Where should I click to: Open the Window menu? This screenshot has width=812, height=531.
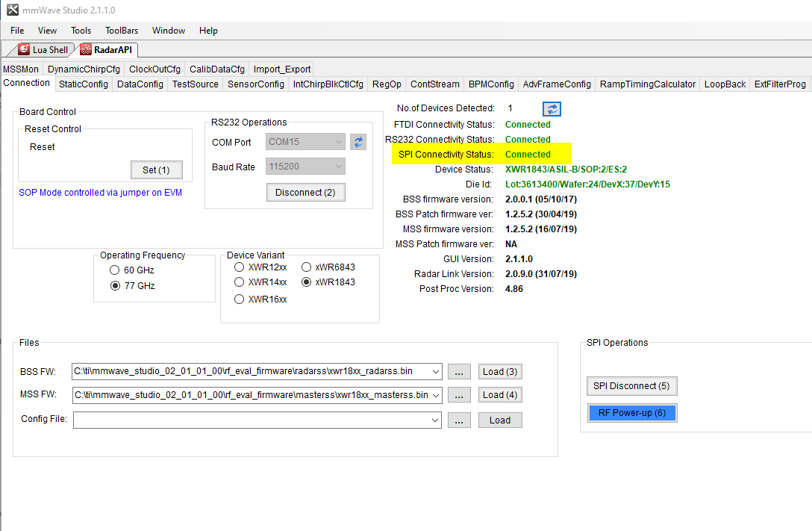169,31
